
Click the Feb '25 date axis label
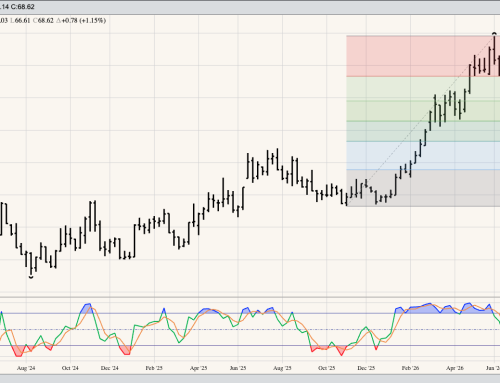pos(154,368)
